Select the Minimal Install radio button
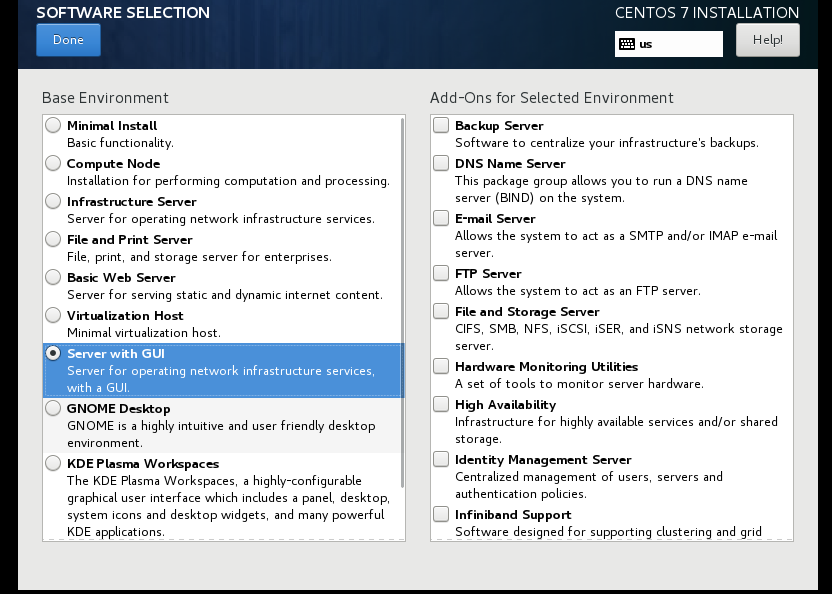The width and height of the screenshot is (832, 594). 53,125
